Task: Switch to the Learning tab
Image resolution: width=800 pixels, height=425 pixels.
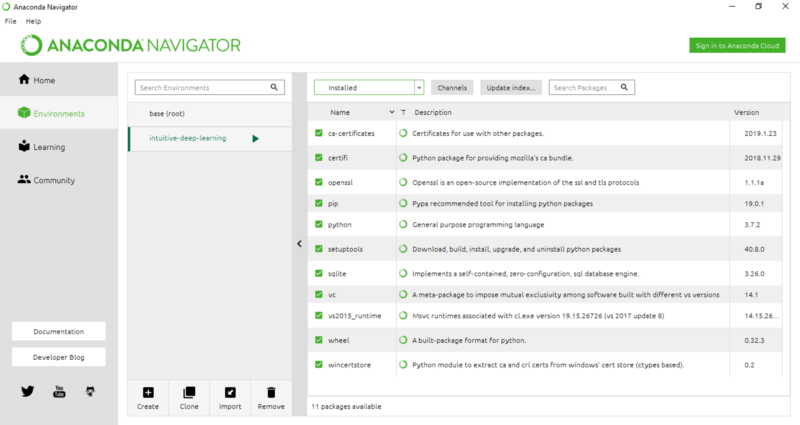Action: (48, 147)
